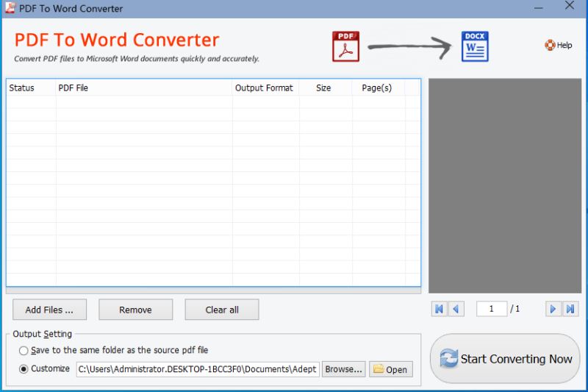Screen dimensions: 588x392
Task: Start Converting Now
Action: [505, 359]
